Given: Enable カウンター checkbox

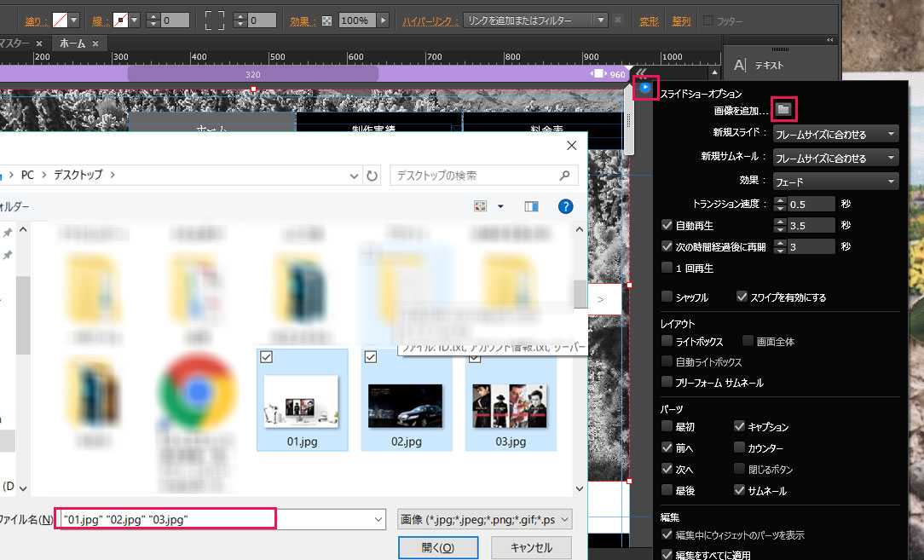Looking at the screenshot, I should pyautogui.click(x=740, y=447).
